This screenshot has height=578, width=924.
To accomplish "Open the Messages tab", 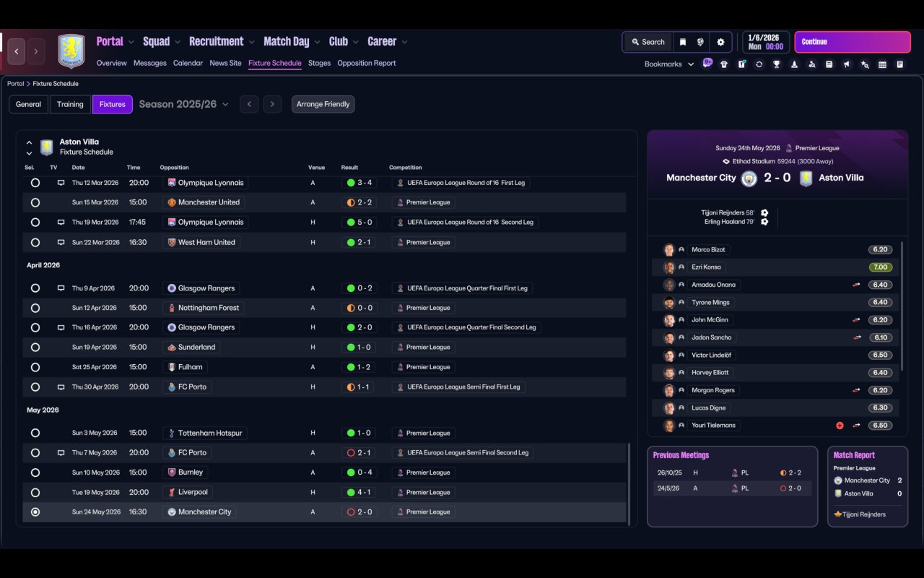I will pos(150,63).
